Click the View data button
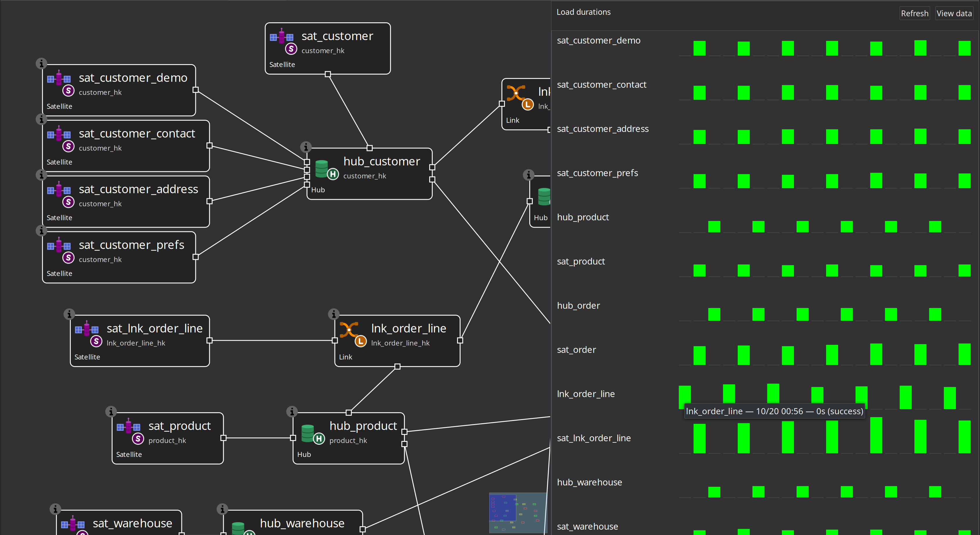 (x=954, y=13)
